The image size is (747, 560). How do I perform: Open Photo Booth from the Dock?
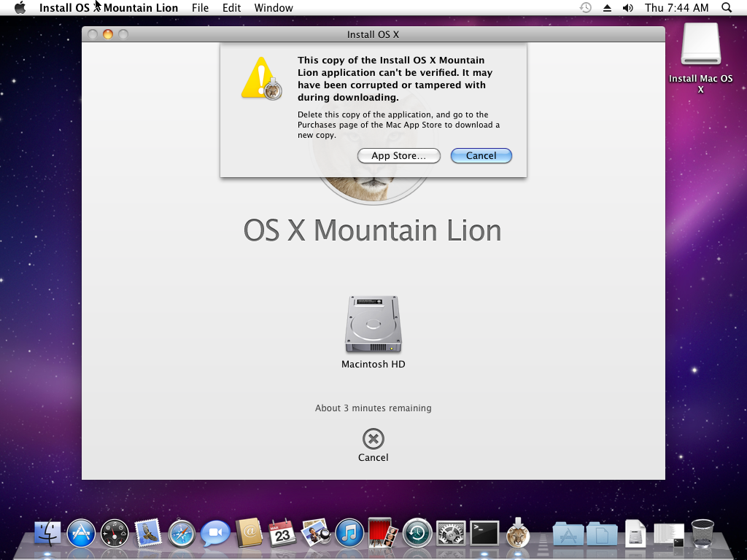pos(383,532)
